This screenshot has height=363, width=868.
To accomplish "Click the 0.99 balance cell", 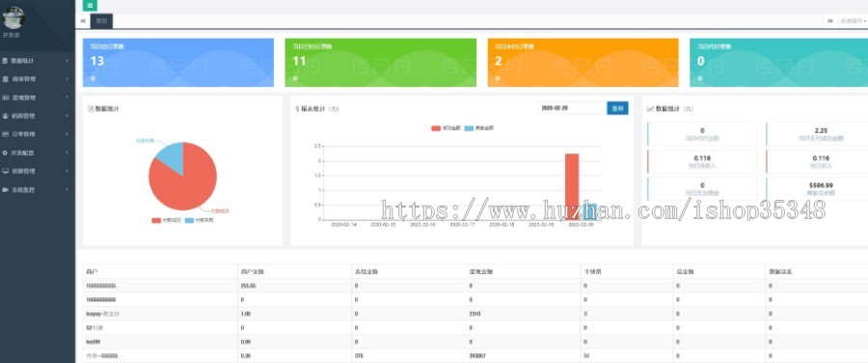I will pos(246,342).
